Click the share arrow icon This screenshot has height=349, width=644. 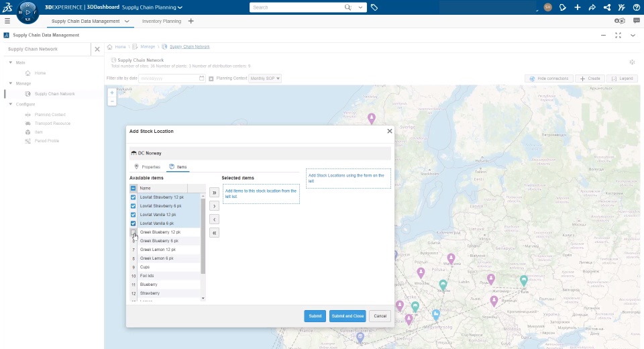pos(592,7)
